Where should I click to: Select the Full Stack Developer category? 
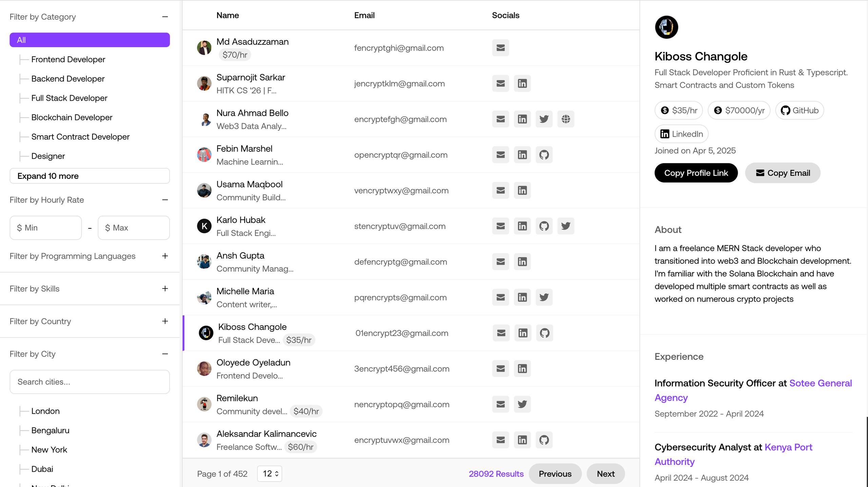tap(69, 98)
